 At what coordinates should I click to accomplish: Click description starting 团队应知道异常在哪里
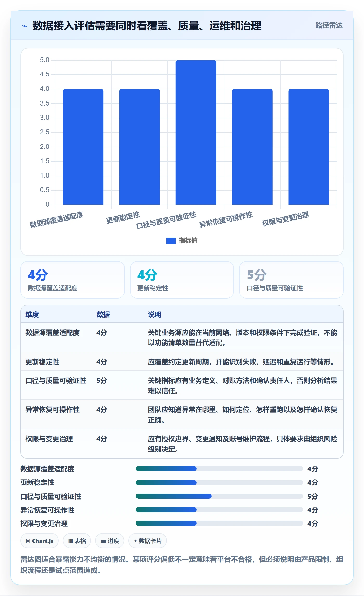(243, 414)
